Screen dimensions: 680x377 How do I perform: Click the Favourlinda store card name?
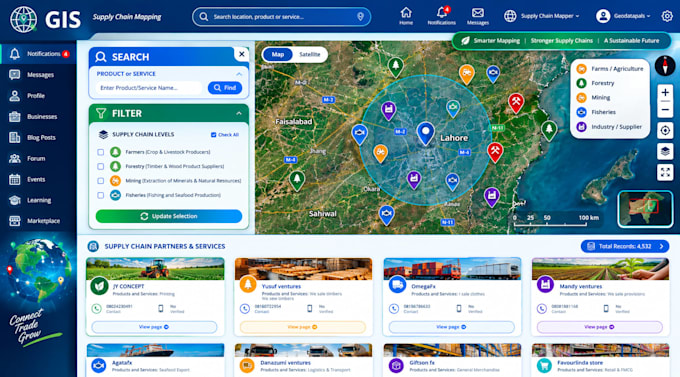click(x=580, y=363)
